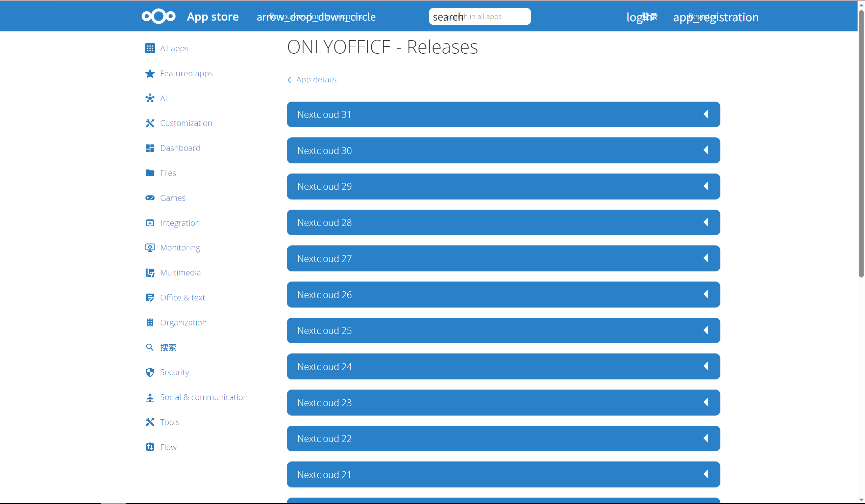865x504 pixels.
Task: Expand the Nextcloud 28 releases arrow
Action: [706, 222]
